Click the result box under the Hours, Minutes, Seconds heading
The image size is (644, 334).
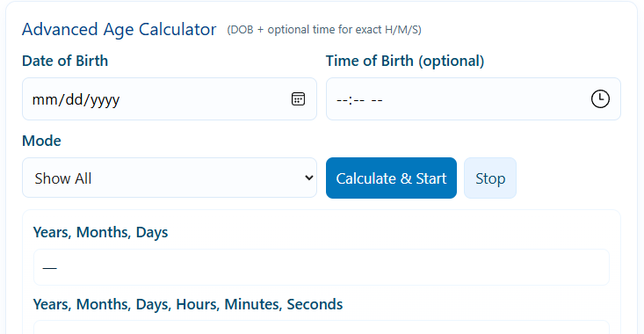[x=322, y=327]
